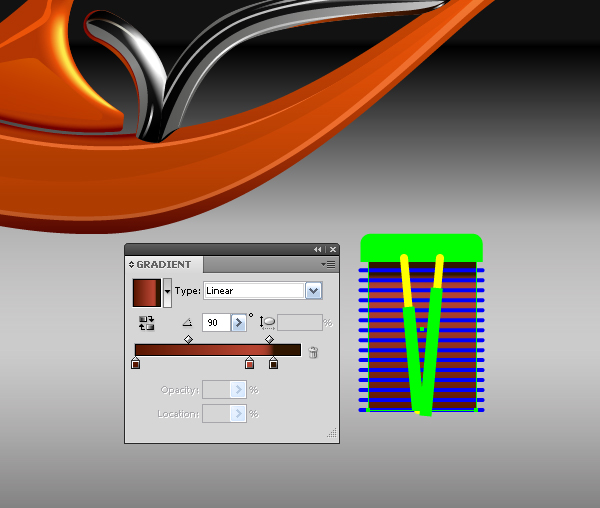Viewport: 600px width, 508px height.
Task: Open the Gradient panel options menu
Action: (328, 264)
